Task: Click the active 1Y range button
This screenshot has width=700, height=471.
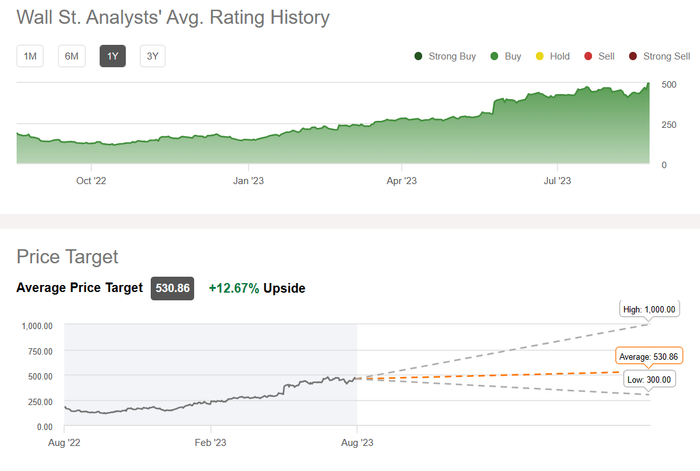Action: 112,56
